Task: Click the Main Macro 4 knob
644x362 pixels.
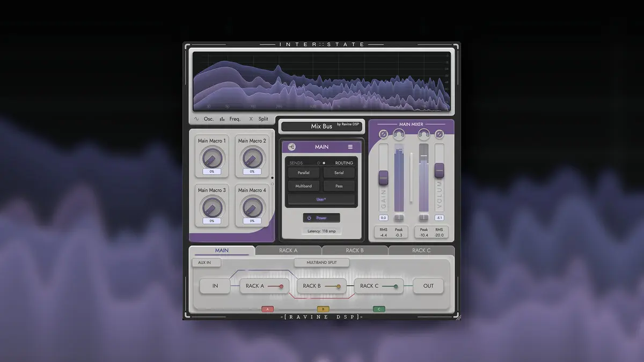Action: pos(252,207)
